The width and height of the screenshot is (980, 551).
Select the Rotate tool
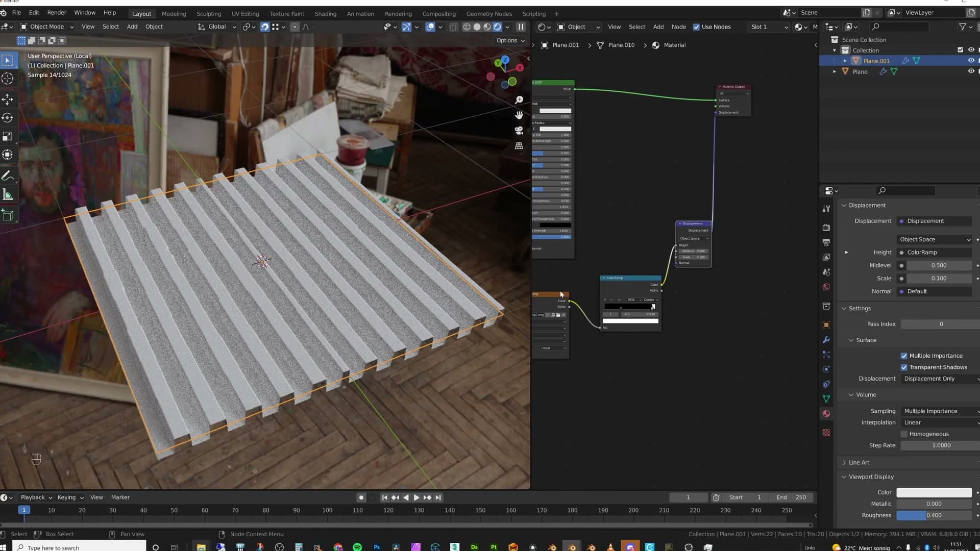(8, 118)
